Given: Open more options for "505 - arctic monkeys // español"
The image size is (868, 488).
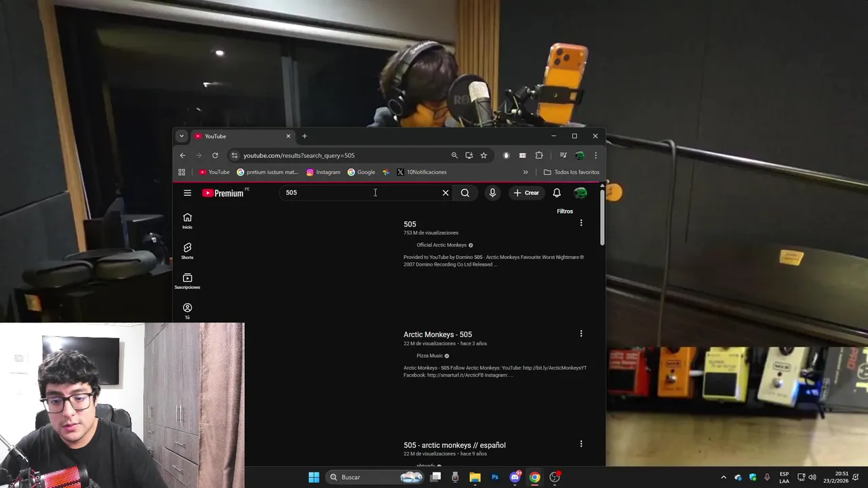Looking at the screenshot, I should 581,444.
